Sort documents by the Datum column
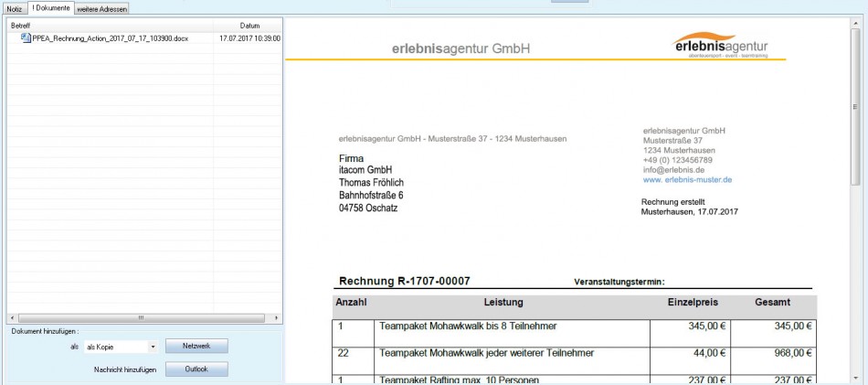This screenshot has height=385, width=868. 249,26
